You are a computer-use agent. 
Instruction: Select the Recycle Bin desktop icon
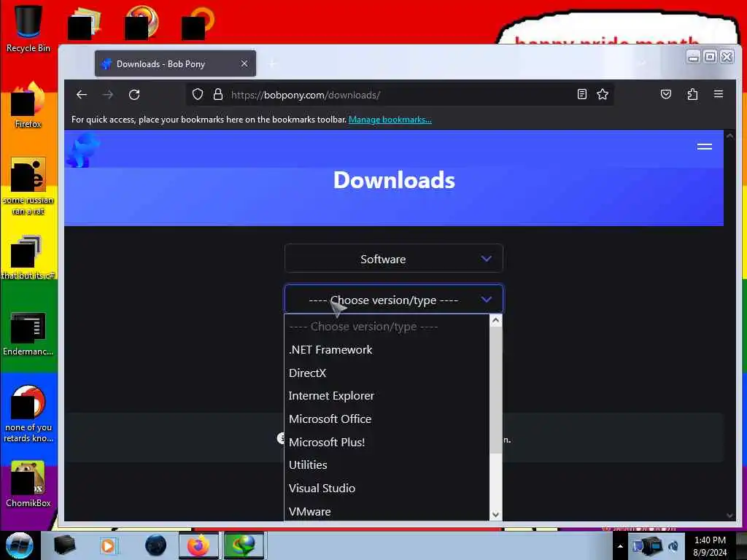28,28
